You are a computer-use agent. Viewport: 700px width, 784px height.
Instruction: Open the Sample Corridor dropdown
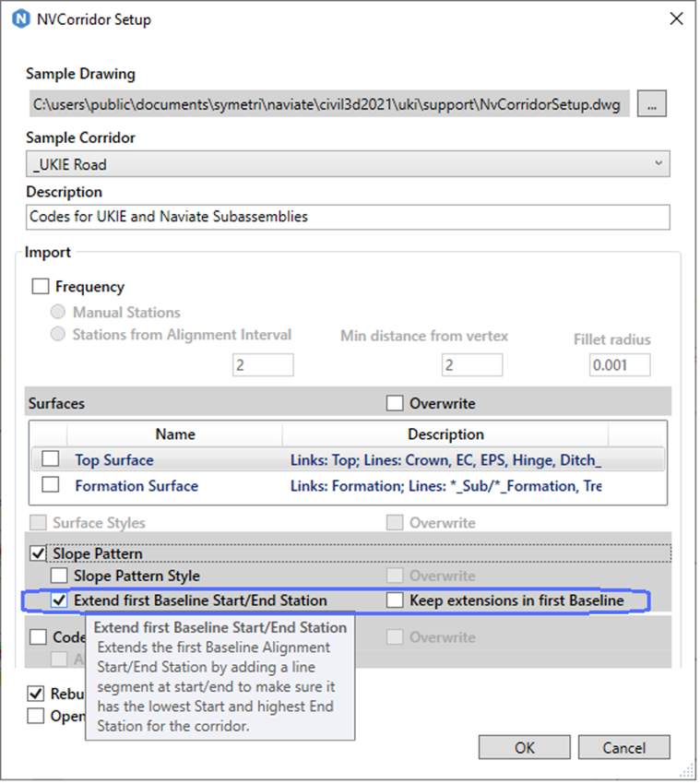(348, 164)
